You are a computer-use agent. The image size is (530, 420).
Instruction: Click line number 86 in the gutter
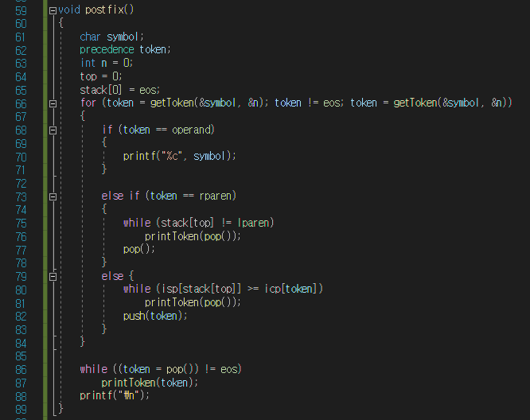(x=21, y=370)
